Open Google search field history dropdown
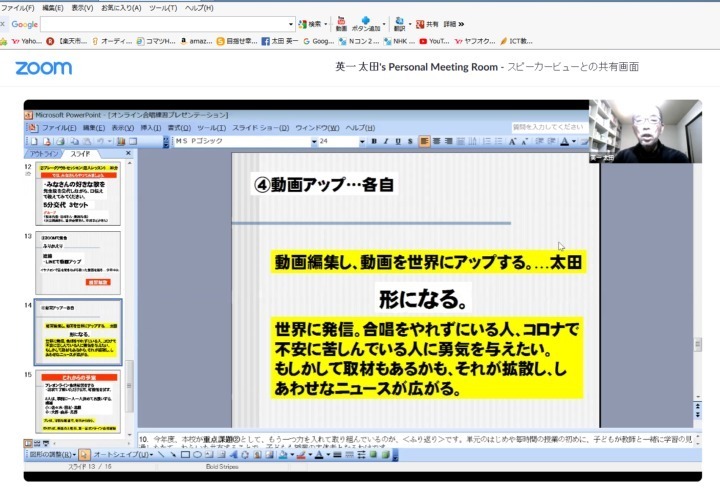Viewport: 720px width, 490px height. (291, 24)
